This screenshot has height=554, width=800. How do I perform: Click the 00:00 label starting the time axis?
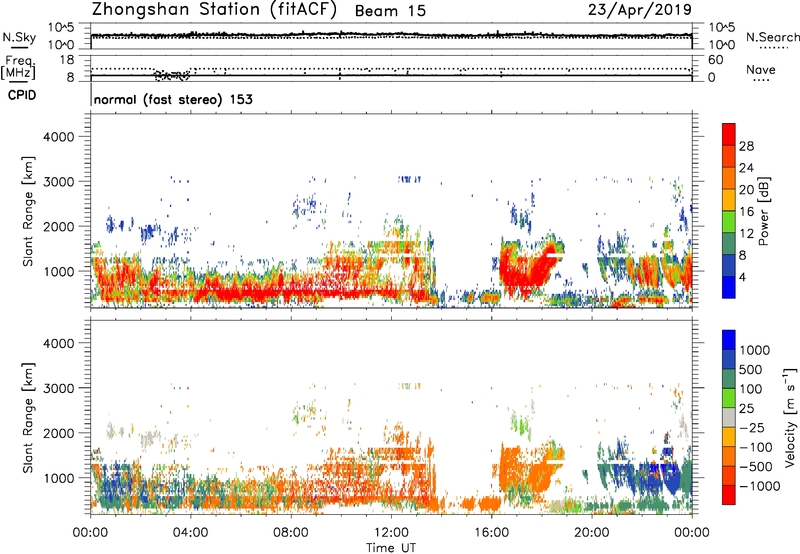90,533
